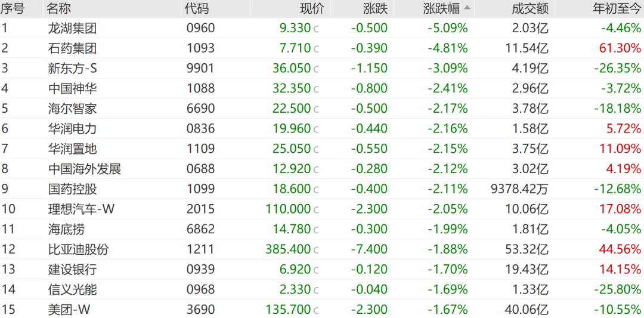This screenshot has width=644, height=318.
Task: Sort by the 成交额 column header
Action: tap(530, 8)
